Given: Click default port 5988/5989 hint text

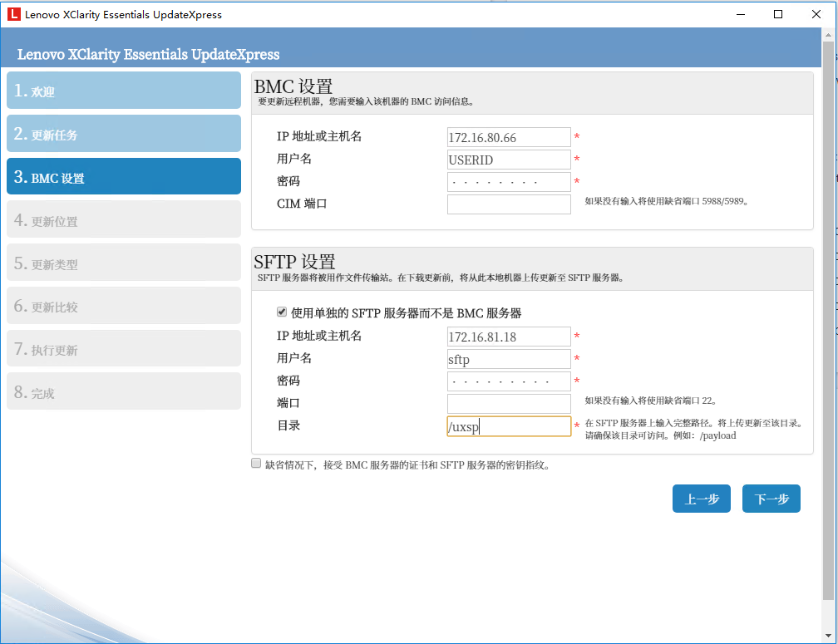Looking at the screenshot, I should tap(667, 201).
